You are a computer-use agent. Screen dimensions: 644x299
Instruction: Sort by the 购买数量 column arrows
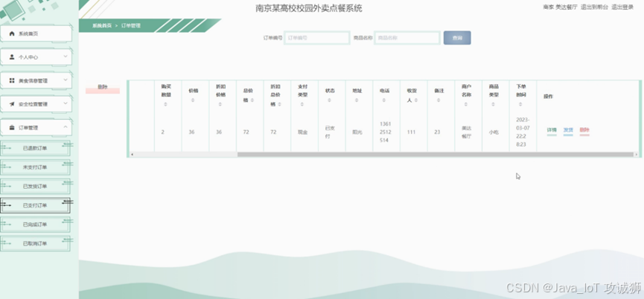coord(165,104)
